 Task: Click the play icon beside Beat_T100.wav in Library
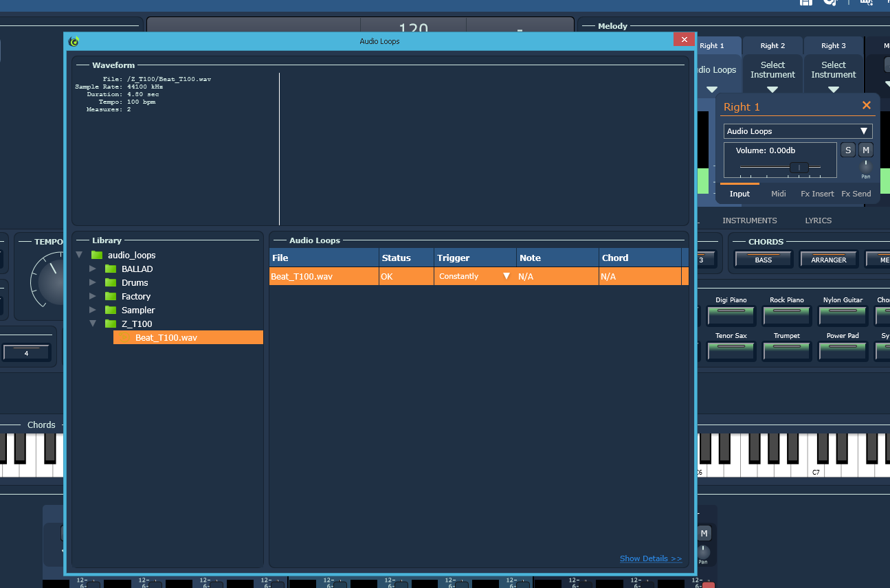tap(124, 337)
